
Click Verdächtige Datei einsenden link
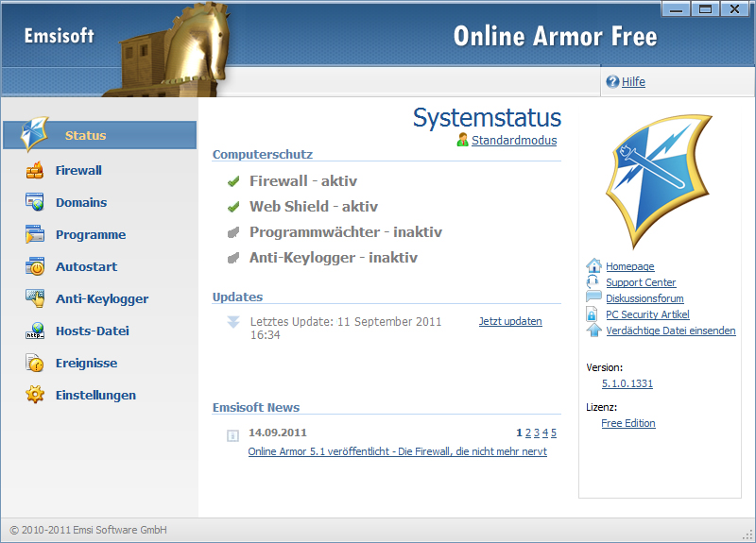pos(671,331)
